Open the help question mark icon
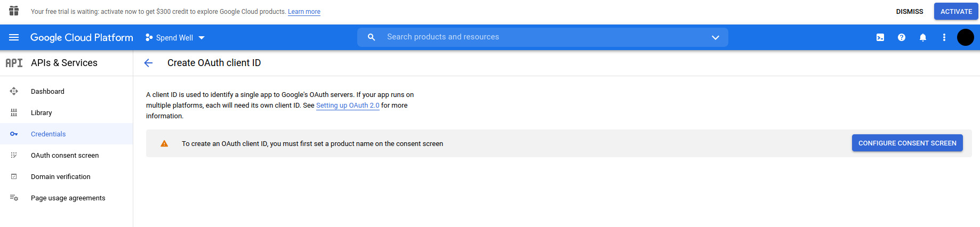980x227 pixels. pos(902,37)
